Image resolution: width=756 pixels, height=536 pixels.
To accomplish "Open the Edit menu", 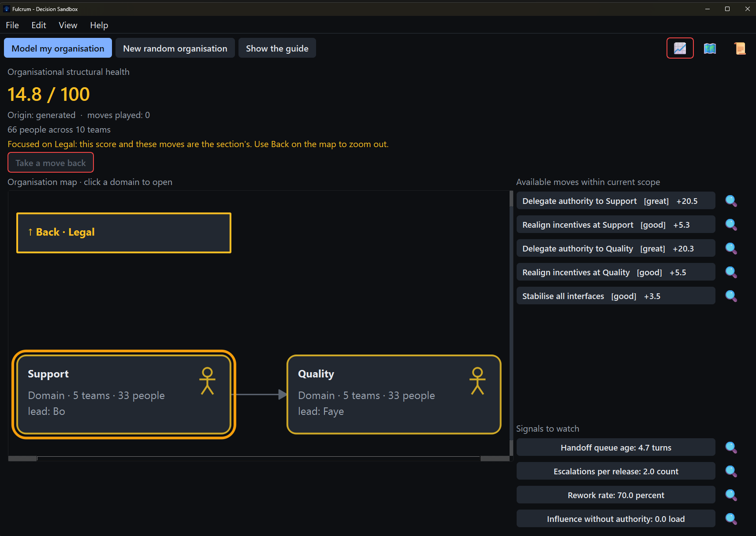I will click(39, 25).
